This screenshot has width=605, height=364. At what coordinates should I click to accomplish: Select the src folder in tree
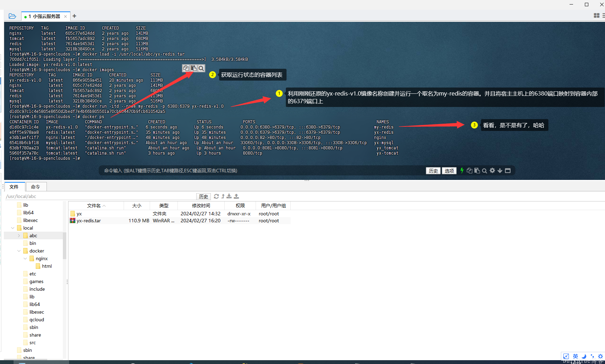pyautogui.click(x=33, y=342)
